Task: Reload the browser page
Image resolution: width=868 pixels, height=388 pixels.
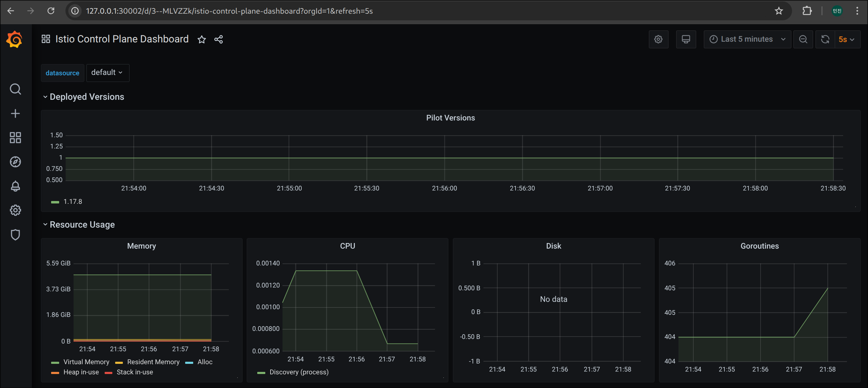Action: tap(51, 11)
